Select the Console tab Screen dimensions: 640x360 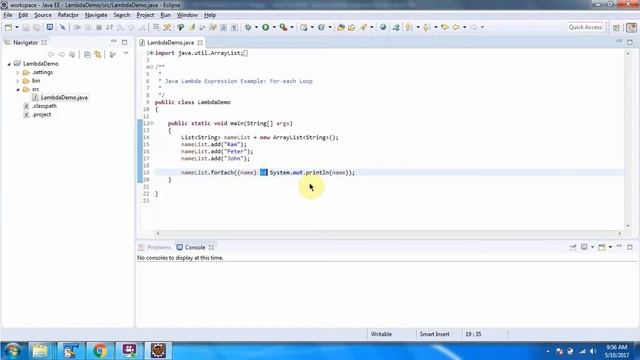(195, 247)
